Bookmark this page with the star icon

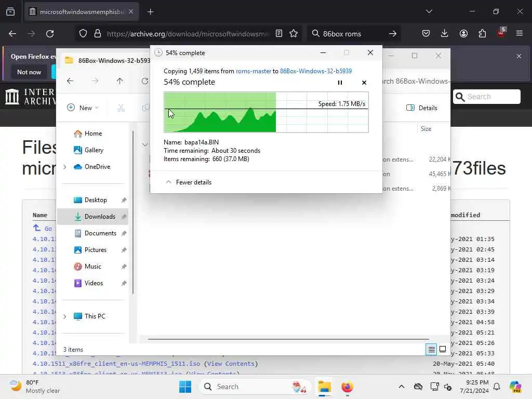point(294,34)
